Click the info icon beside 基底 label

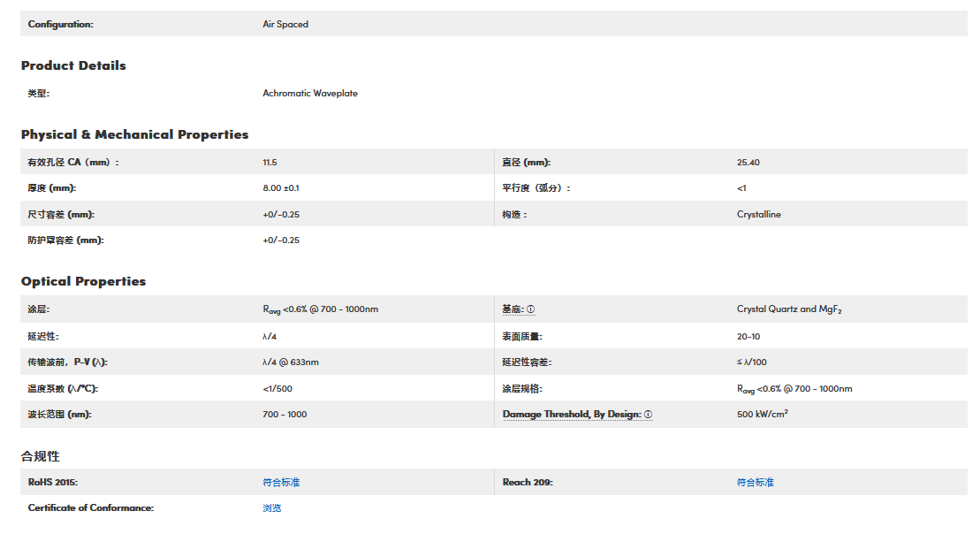pyautogui.click(x=531, y=310)
